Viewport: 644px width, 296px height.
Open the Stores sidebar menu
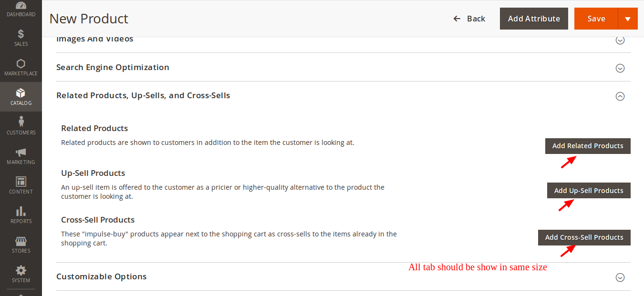point(21,244)
